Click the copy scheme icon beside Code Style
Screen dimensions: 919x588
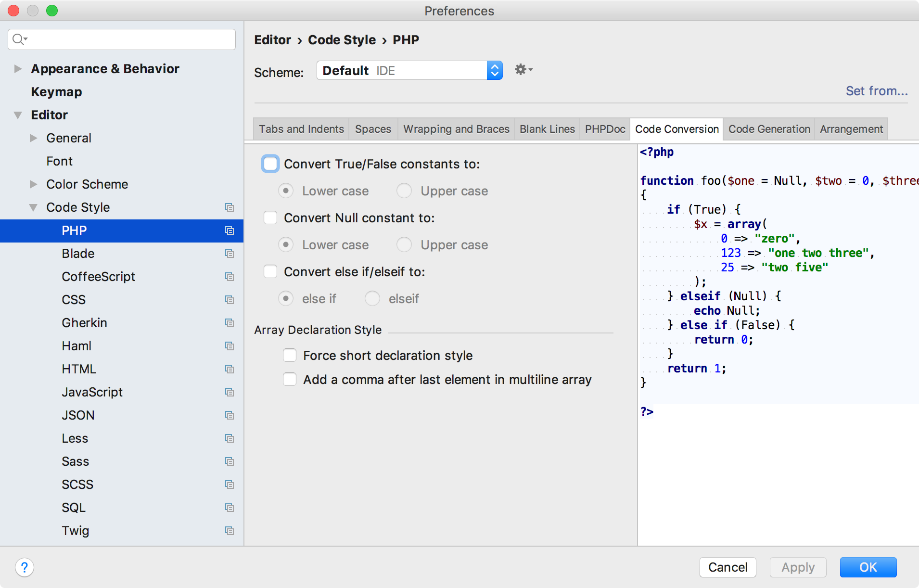click(230, 207)
